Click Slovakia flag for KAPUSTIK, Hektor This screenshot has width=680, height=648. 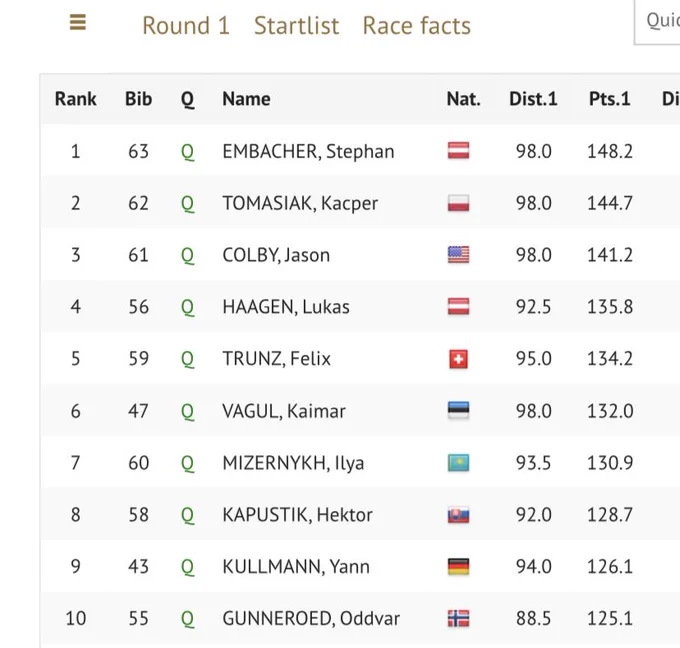click(x=458, y=514)
